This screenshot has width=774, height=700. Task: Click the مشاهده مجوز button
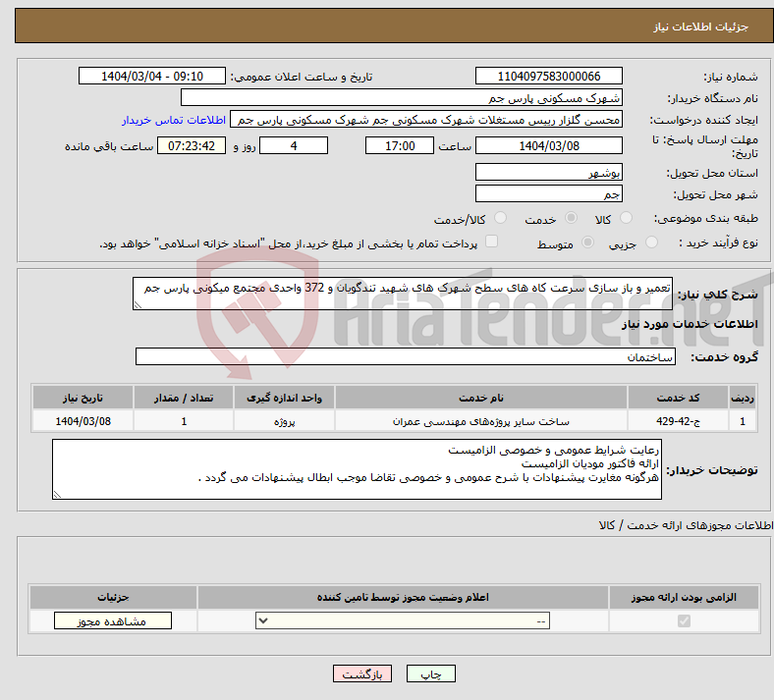113,620
